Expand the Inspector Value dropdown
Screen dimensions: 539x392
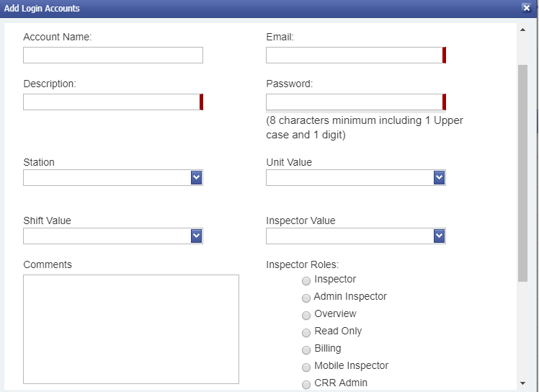click(439, 236)
